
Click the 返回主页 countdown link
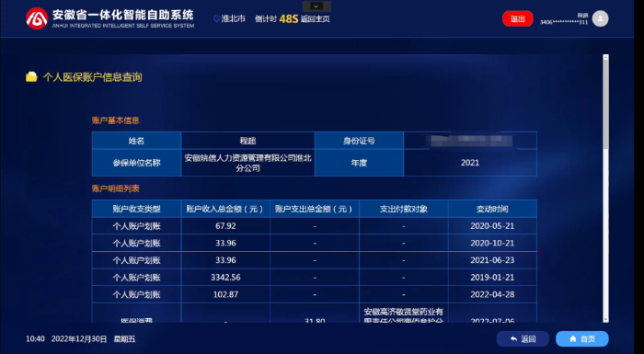[x=315, y=19]
